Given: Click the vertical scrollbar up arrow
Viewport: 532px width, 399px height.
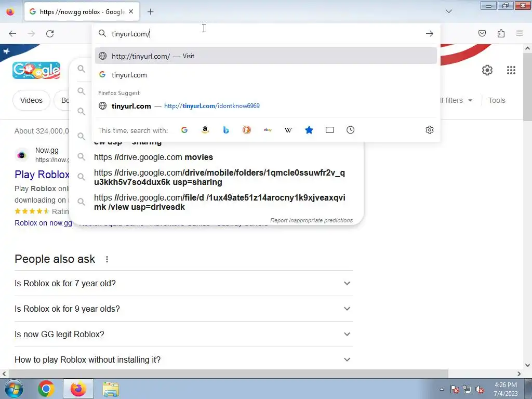Looking at the screenshot, I should (528, 48).
